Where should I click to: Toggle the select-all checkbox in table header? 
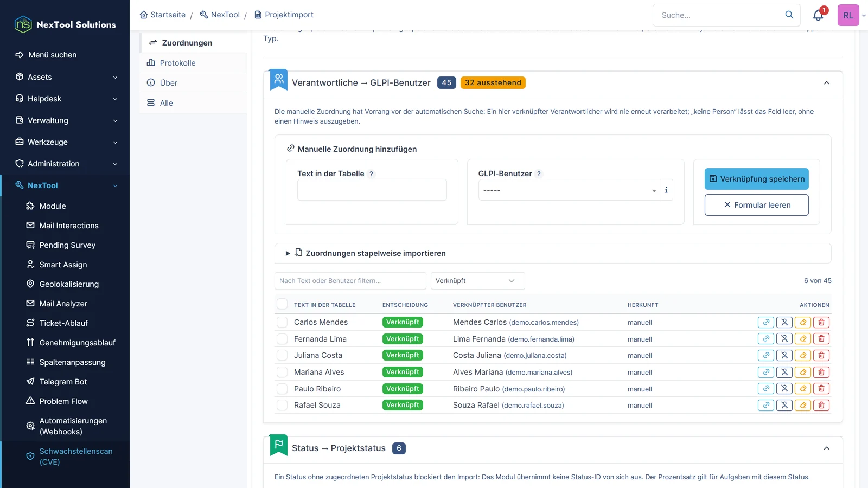tap(282, 304)
